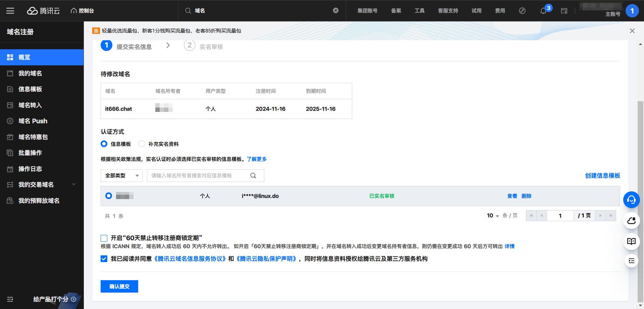Open 腾讯云域名信息服务协议 link
The width and height of the screenshot is (644, 309).
click(190, 259)
